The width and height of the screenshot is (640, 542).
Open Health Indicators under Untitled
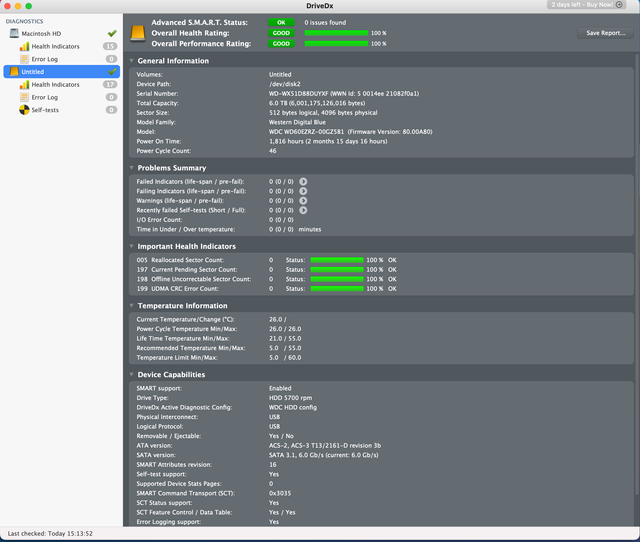[x=56, y=84]
